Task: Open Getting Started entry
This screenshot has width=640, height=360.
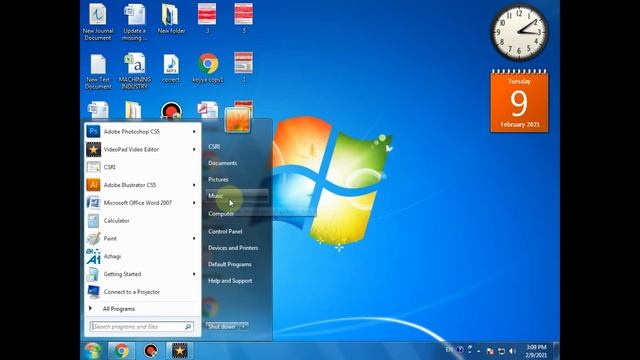Action: (x=141, y=274)
